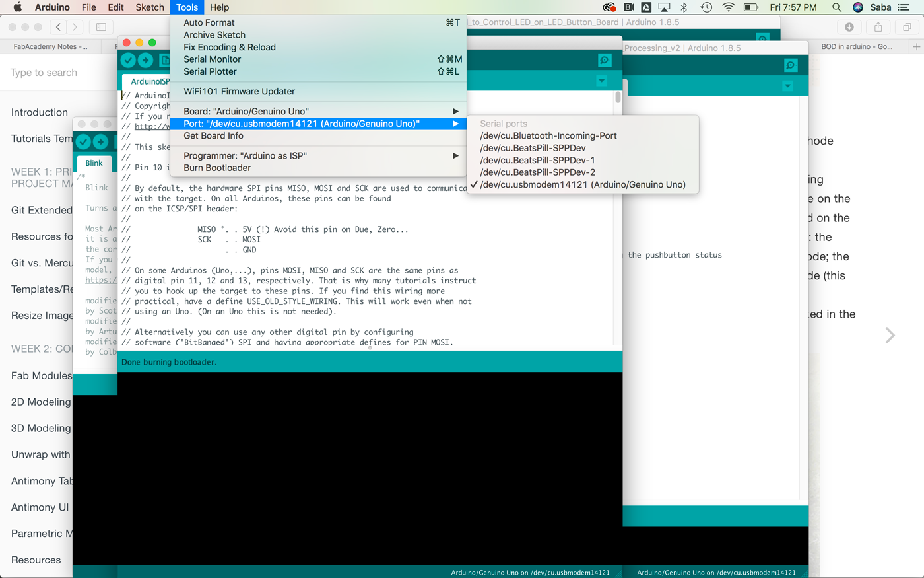
Task: Open Creative Cloud menu bar icon
Action: (x=609, y=7)
